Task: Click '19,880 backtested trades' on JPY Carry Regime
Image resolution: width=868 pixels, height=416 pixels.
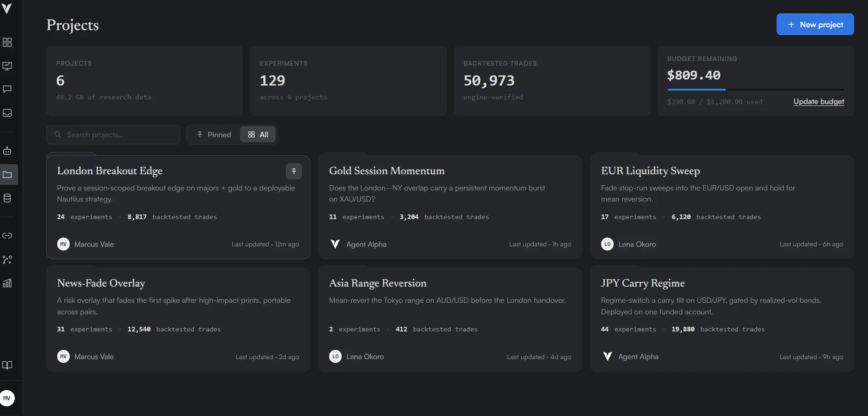Action: coord(718,329)
